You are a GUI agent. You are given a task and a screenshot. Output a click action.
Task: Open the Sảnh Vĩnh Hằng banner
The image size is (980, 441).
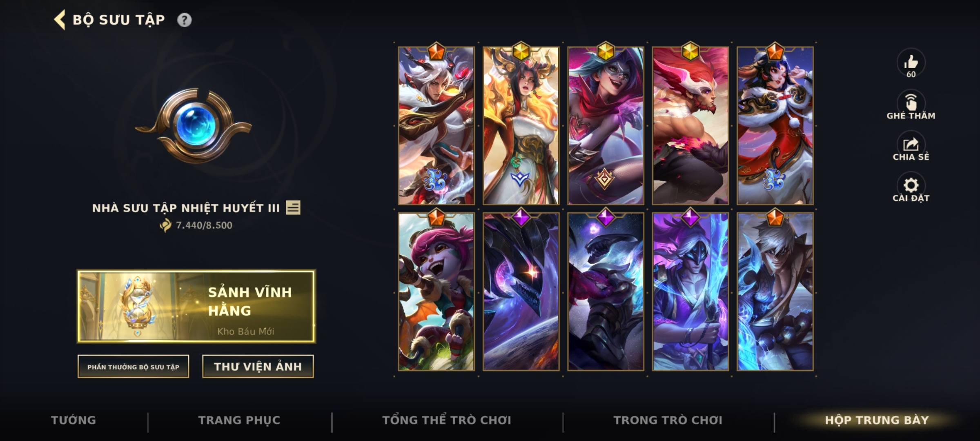click(196, 306)
